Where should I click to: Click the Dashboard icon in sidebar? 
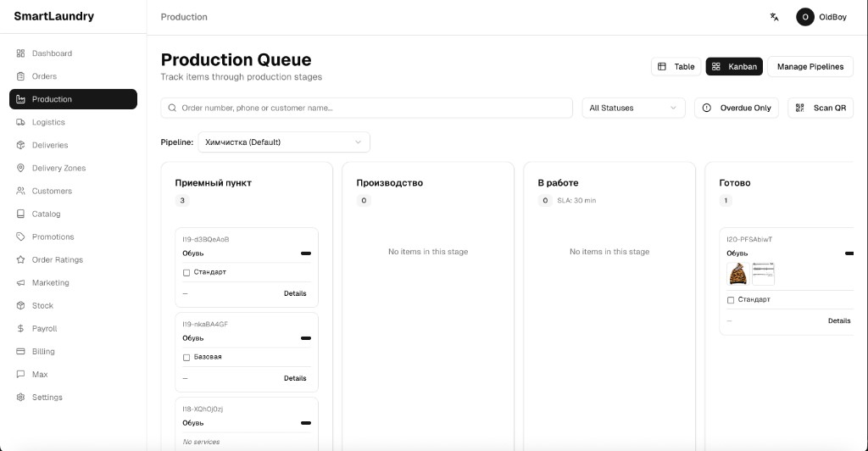(x=21, y=53)
